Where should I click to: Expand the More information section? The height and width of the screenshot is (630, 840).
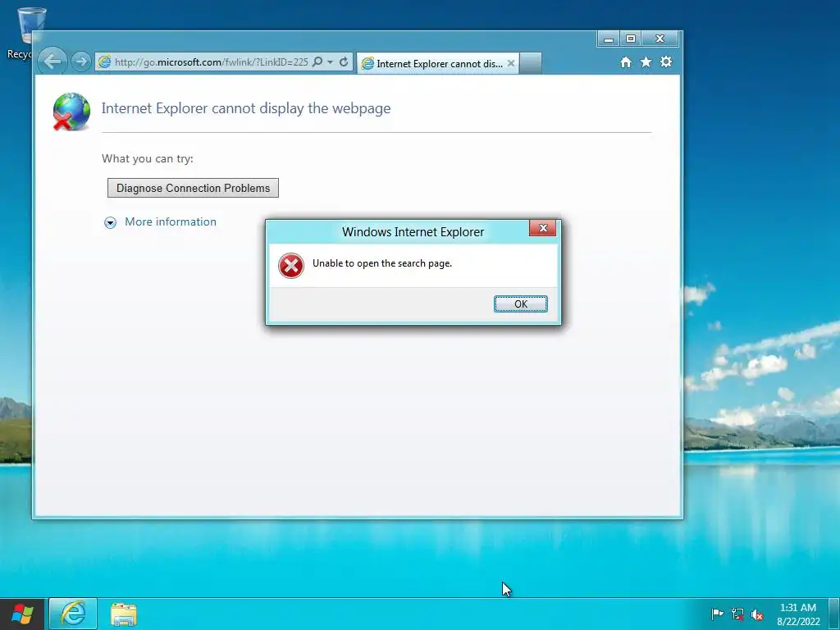[110, 222]
